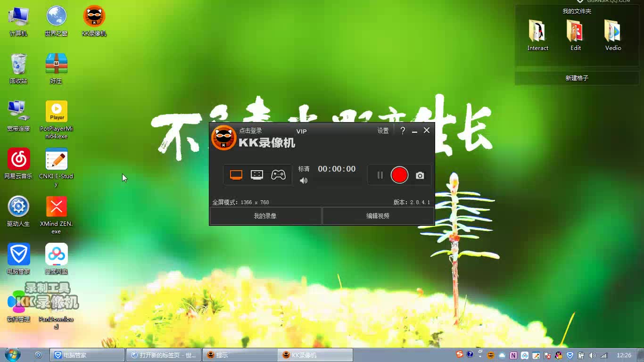644x362 pixels.
Task: Click the 12:26 system clock
Action: (624, 355)
